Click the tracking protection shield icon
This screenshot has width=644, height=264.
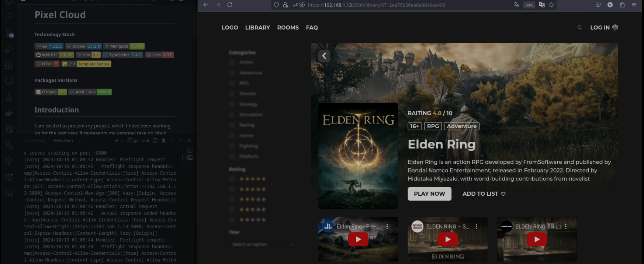277,5
